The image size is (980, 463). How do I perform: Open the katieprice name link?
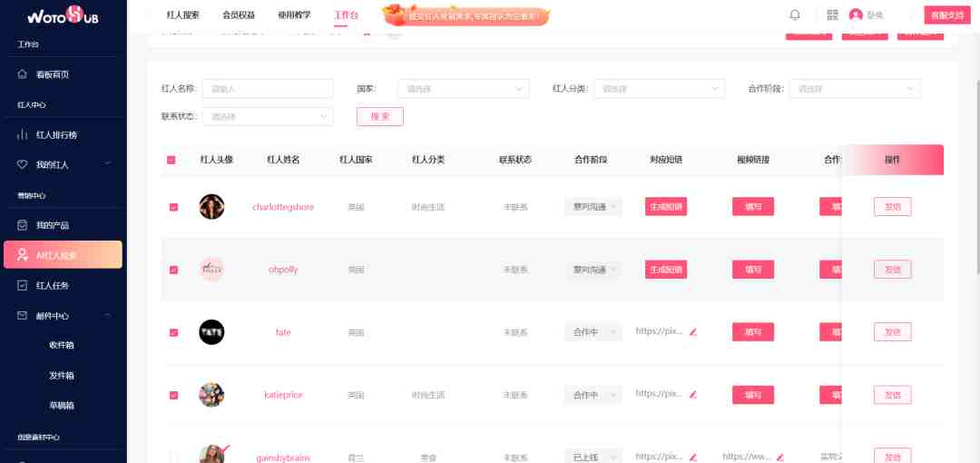pyautogui.click(x=283, y=395)
